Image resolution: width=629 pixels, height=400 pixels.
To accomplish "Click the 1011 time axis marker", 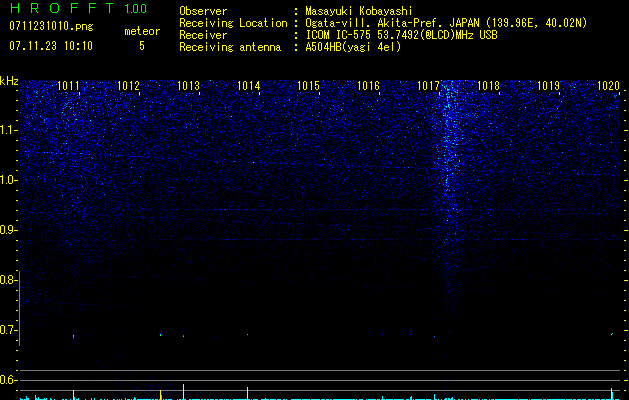I will [x=68, y=86].
